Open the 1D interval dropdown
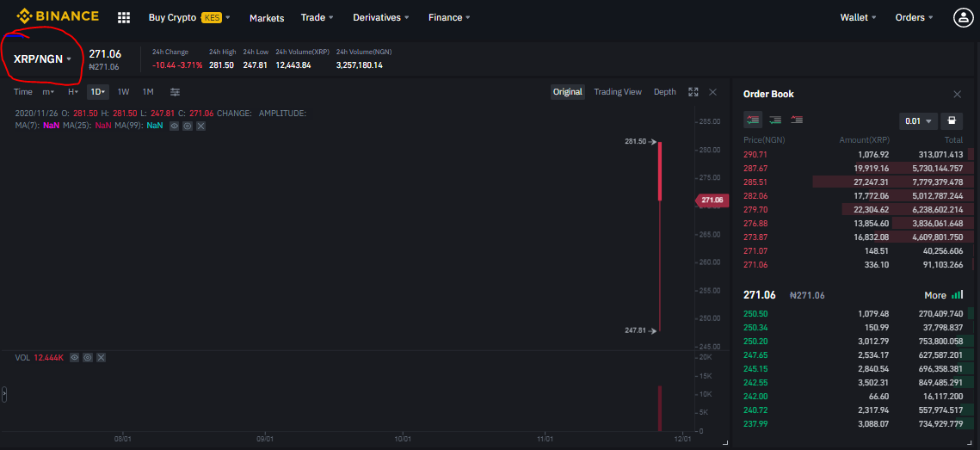Screen dimensions: 980x450 pyautogui.click(x=98, y=92)
